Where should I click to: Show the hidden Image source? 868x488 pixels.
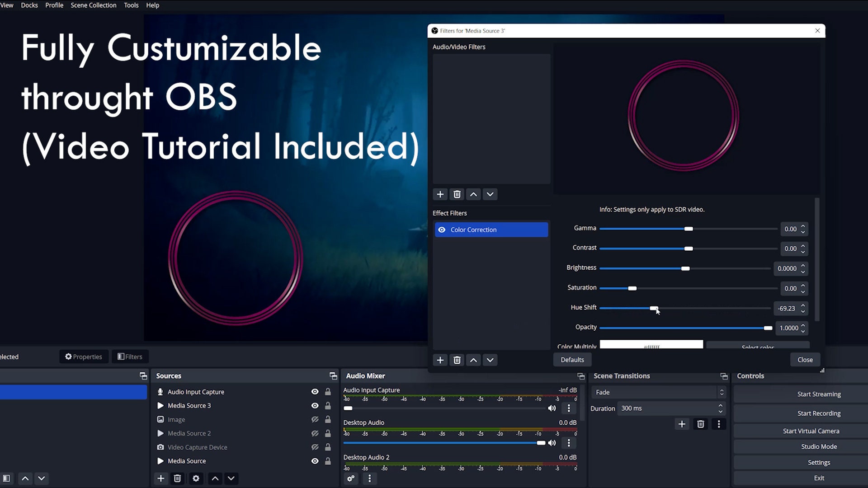[x=315, y=420]
